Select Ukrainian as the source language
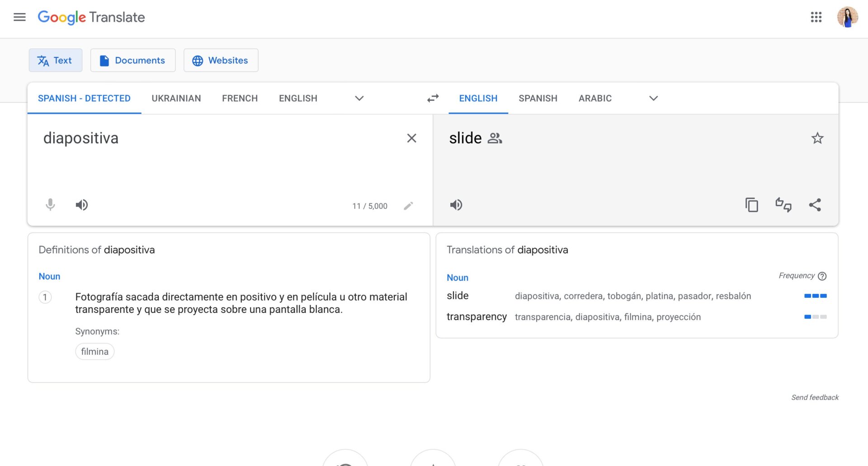The image size is (868, 466). (176, 98)
